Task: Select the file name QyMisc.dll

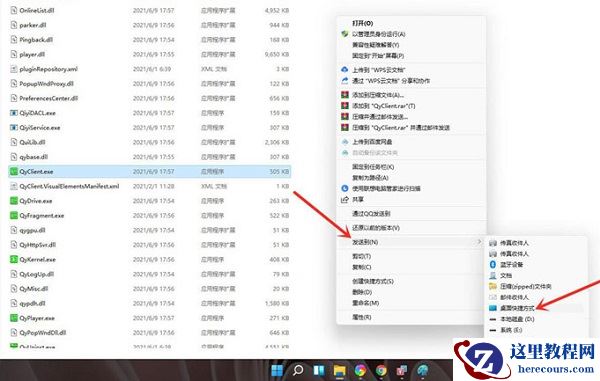Action: (x=34, y=289)
